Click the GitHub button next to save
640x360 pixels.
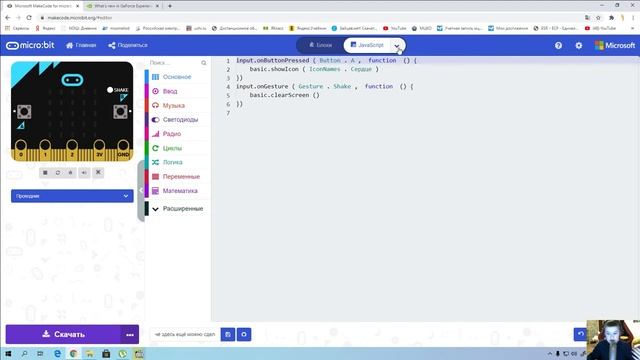pos(244,334)
